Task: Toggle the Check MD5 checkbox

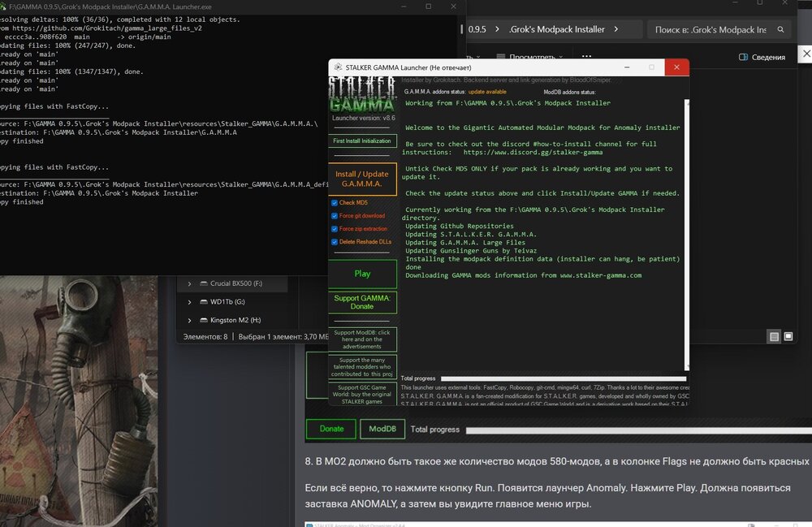Action: pos(335,203)
